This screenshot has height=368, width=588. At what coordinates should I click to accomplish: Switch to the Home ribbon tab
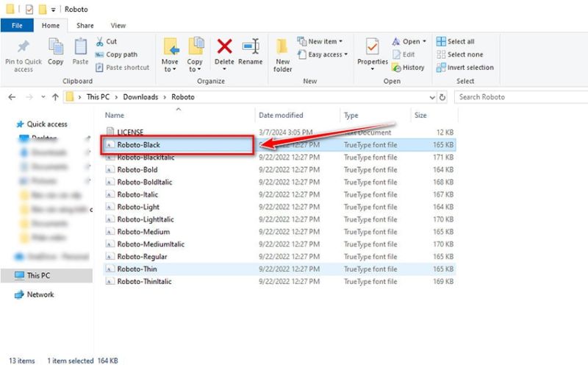point(51,26)
